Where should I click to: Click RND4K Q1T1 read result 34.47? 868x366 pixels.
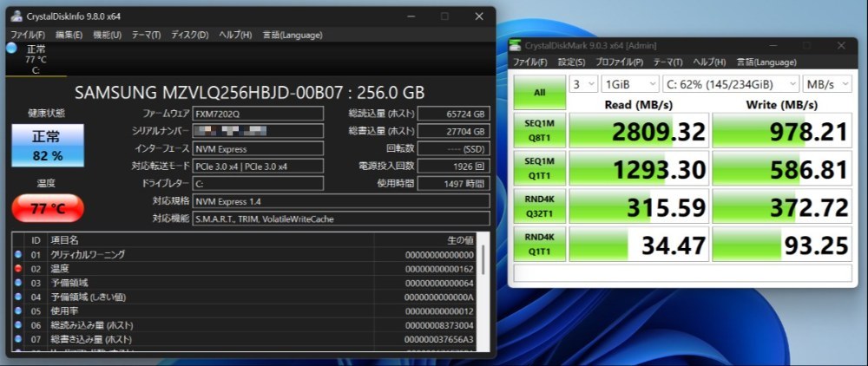click(x=639, y=244)
